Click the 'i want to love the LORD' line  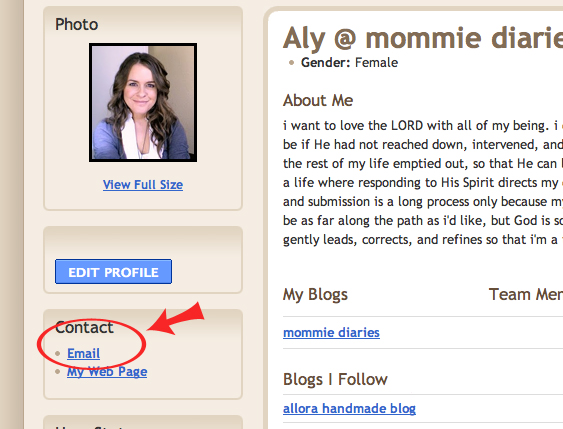pyautogui.click(x=423, y=126)
